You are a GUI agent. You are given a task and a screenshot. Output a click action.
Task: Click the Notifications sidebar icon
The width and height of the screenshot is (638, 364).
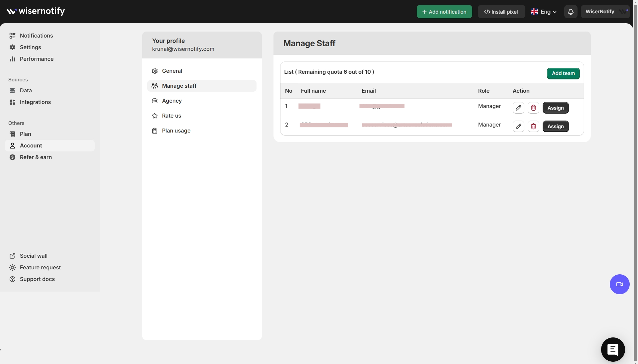coord(12,36)
